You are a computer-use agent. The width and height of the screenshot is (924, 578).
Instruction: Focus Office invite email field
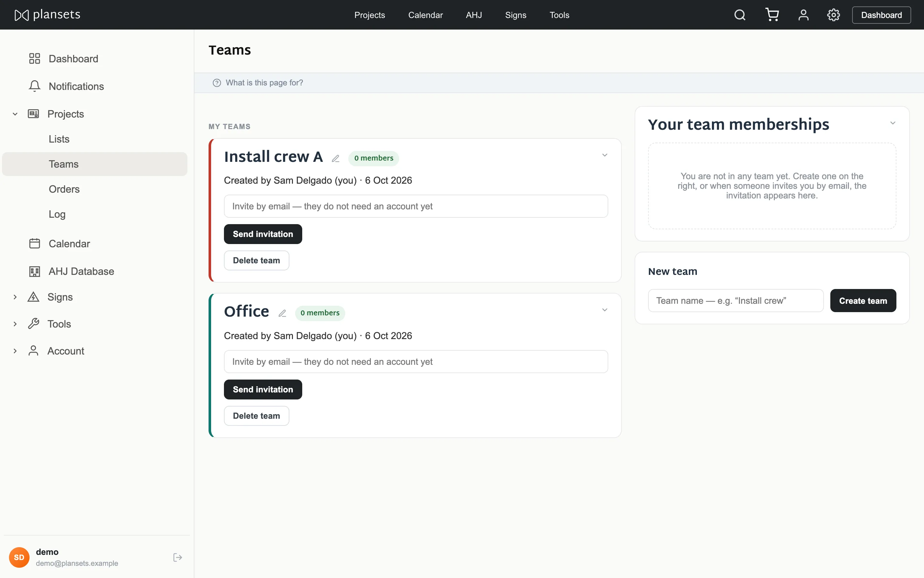point(416,362)
